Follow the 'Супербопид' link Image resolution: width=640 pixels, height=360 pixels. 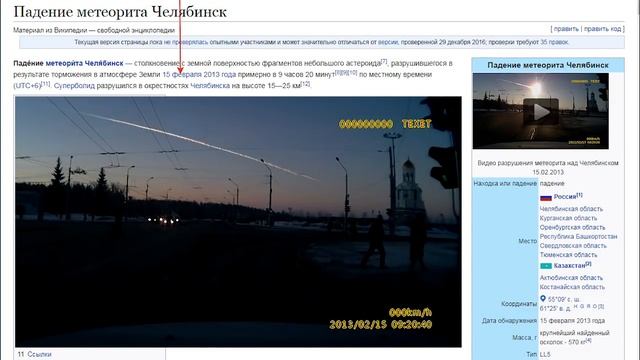tap(74, 86)
